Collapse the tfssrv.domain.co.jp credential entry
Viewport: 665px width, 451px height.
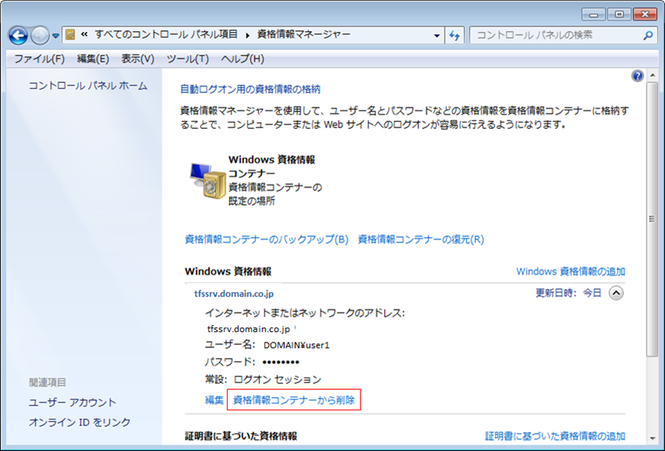[616, 293]
